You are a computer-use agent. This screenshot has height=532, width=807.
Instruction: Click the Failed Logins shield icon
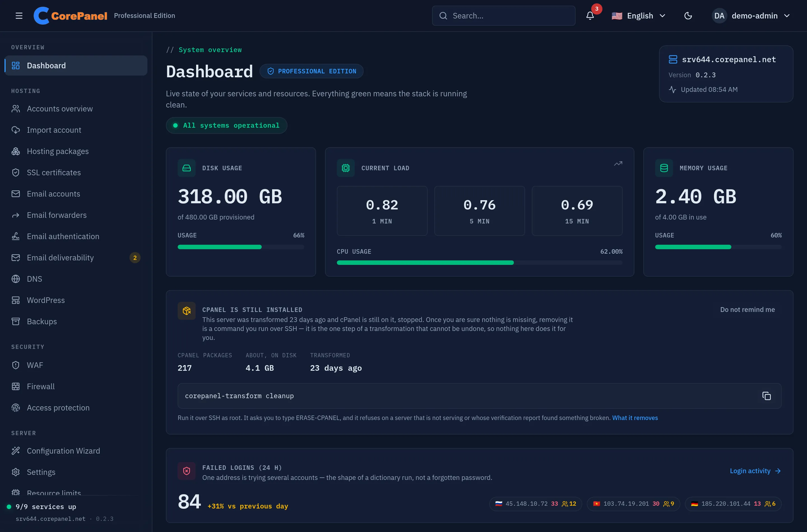(x=186, y=471)
